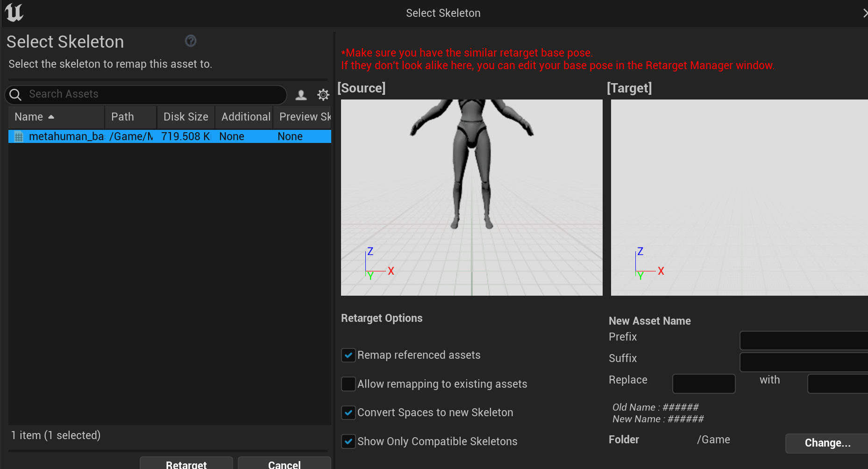
Task: Sort assets by Disk Size column
Action: [185, 117]
